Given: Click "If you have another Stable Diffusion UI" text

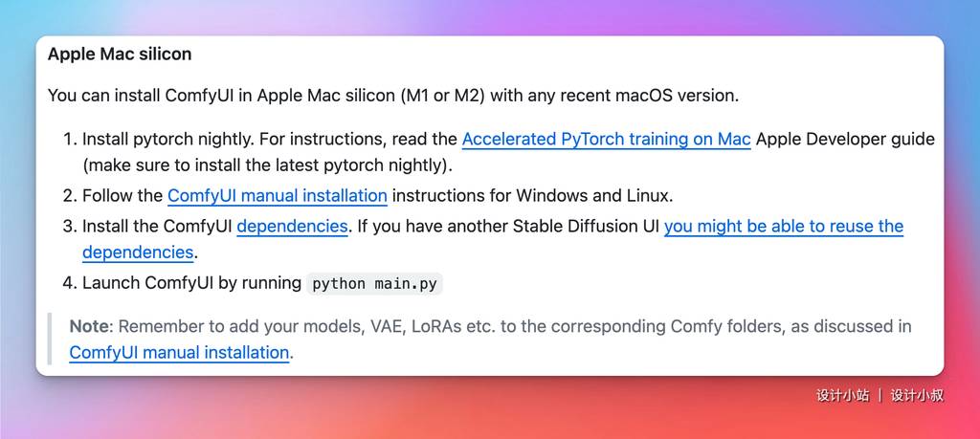Looking at the screenshot, I should [505, 226].
